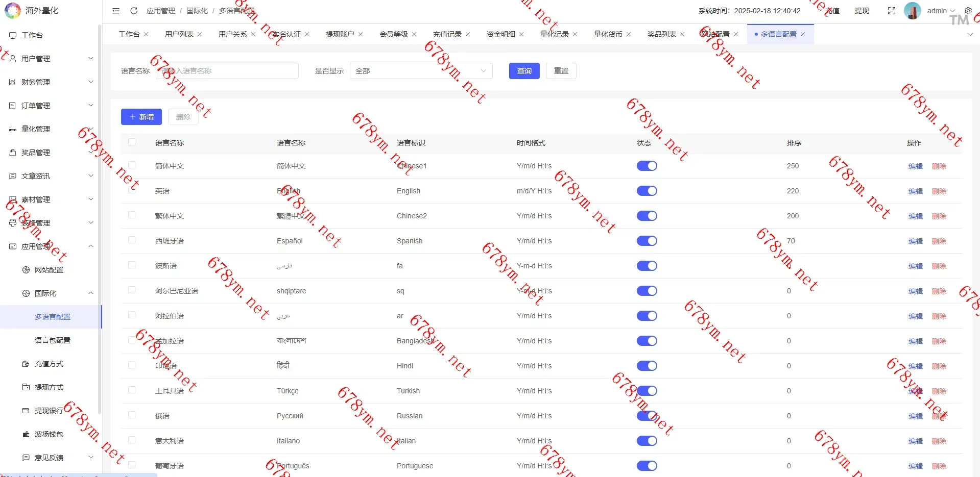Click the 波场钱包 wallet icon

26,434
